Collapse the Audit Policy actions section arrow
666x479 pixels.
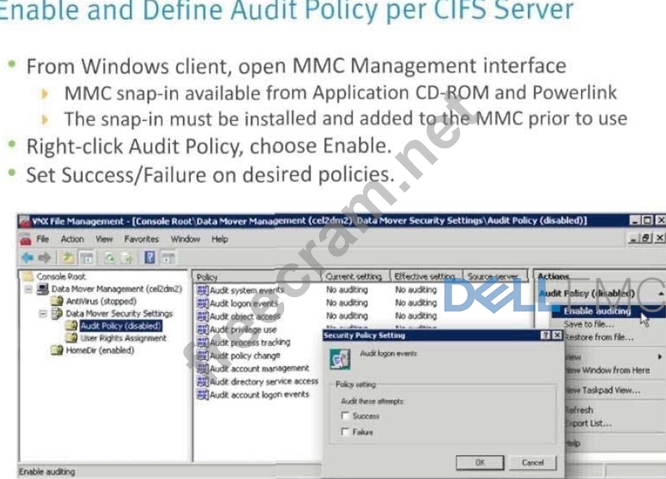pyautogui.click(x=660, y=293)
